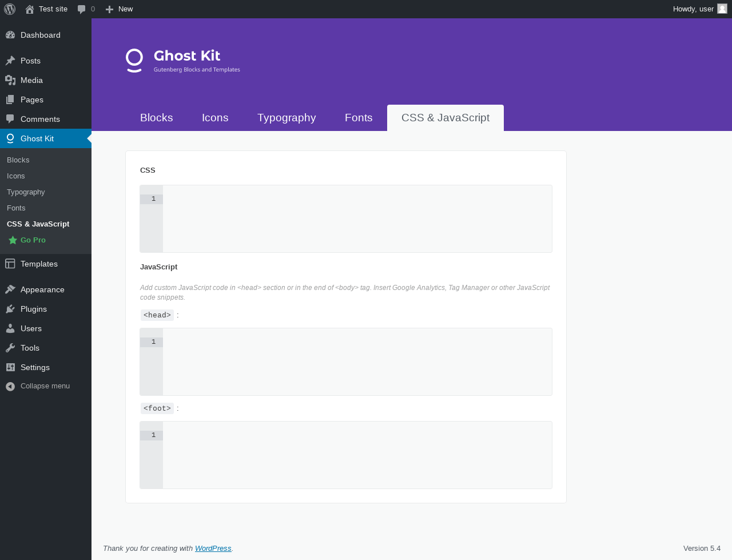Click the Posts pushpin icon

click(10, 61)
